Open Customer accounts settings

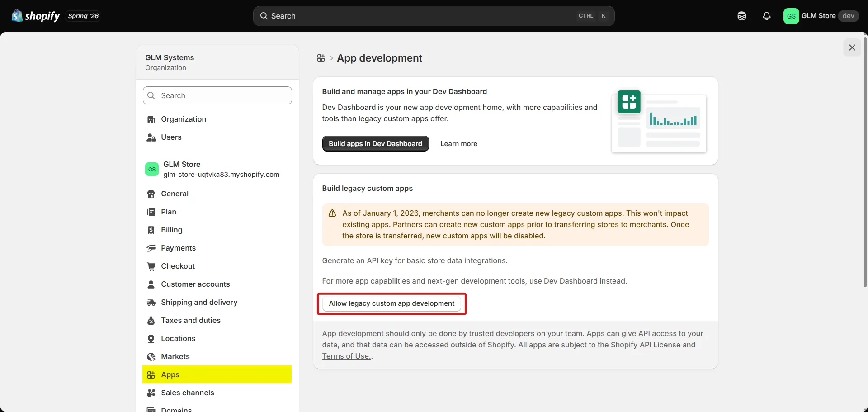[217, 284]
